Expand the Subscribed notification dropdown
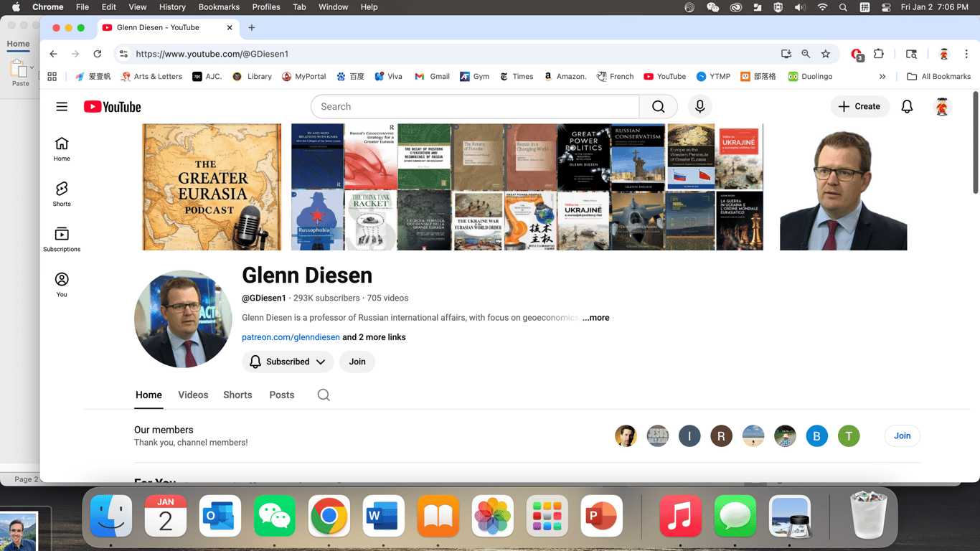Image resolution: width=980 pixels, height=551 pixels. click(288, 362)
